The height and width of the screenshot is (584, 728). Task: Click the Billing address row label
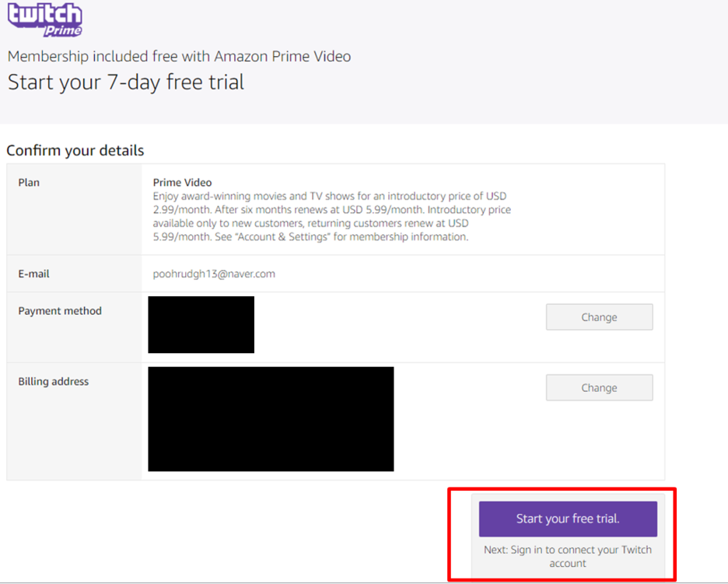click(x=54, y=382)
